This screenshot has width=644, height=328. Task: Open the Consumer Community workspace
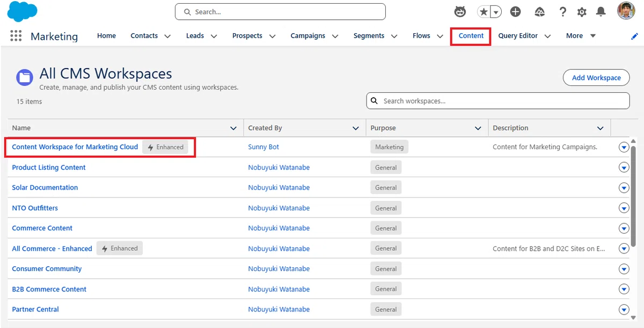(47, 268)
